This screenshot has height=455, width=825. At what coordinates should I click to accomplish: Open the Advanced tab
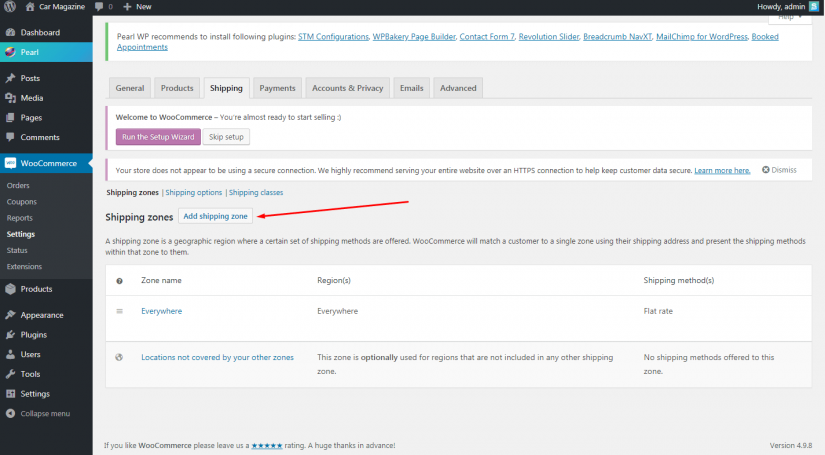pyautogui.click(x=458, y=88)
